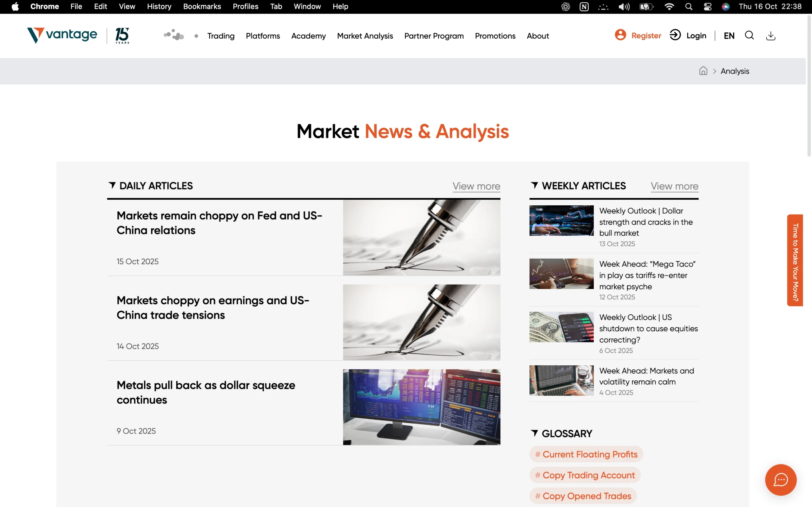The height and width of the screenshot is (507, 812).
Task: Expand the Market Analysis menu
Action: 365,36
